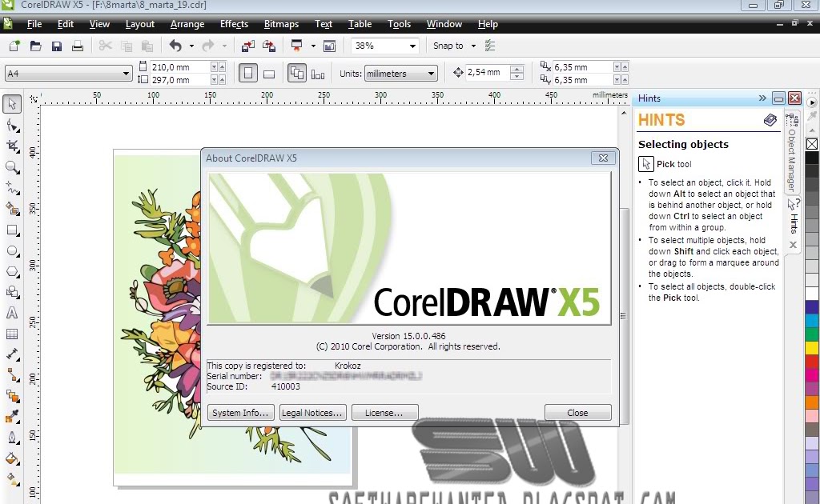
Task: Open hints help book icon
Action: coord(770,120)
